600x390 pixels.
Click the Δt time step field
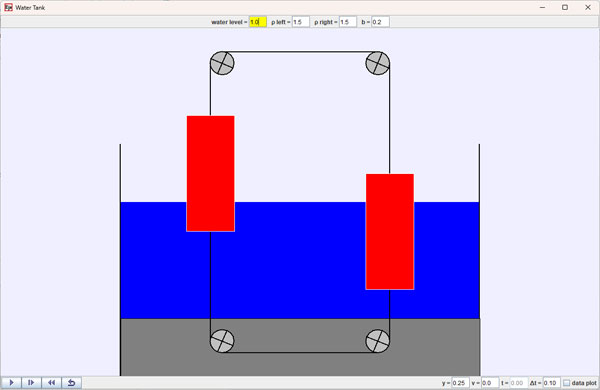pyautogui.click(x=551, y=383)
